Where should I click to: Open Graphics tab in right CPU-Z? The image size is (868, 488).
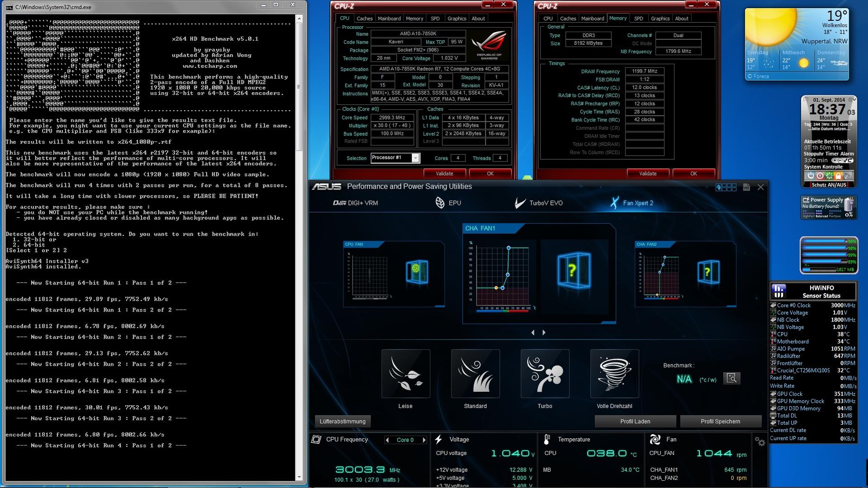tap(660, 19)
